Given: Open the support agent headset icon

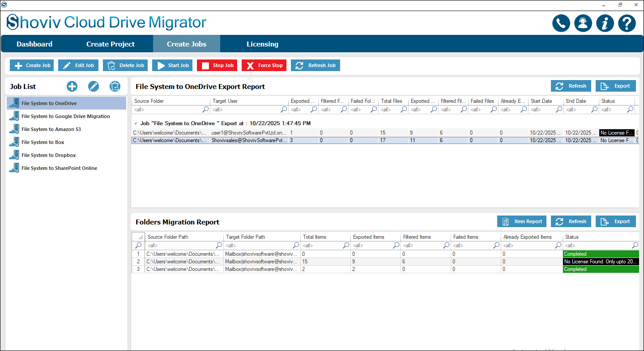Looking at the screenshot, I should pyautogui.click(x=583, y=23).
